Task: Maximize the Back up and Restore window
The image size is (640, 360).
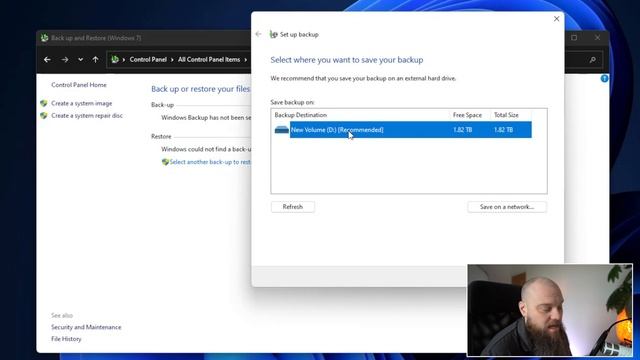Action: [x=574, y=38]
